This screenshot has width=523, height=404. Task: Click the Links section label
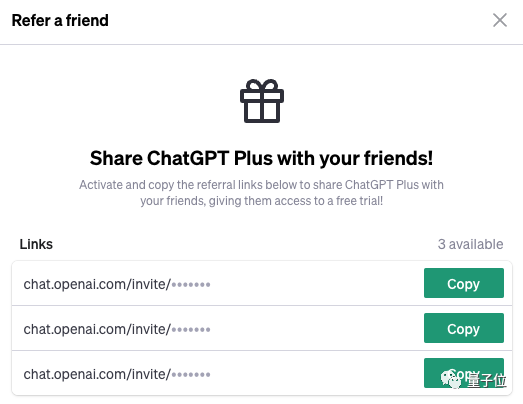(36, 244)
